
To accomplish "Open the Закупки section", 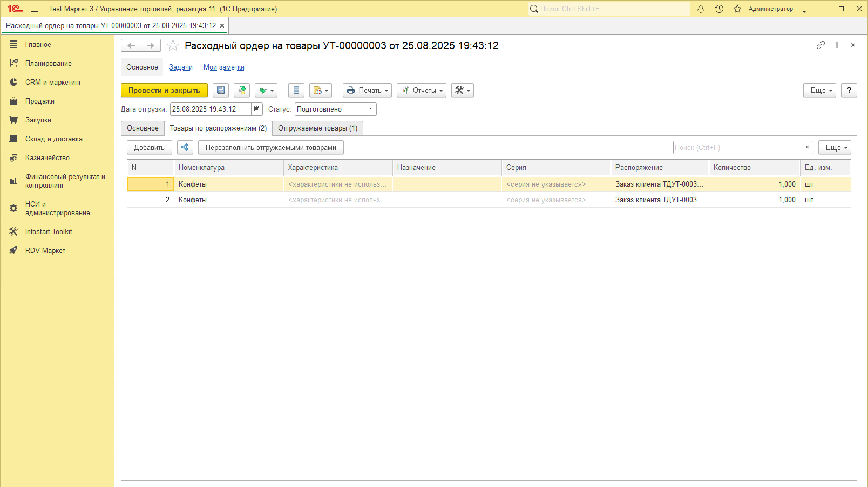I will (57, 120).
